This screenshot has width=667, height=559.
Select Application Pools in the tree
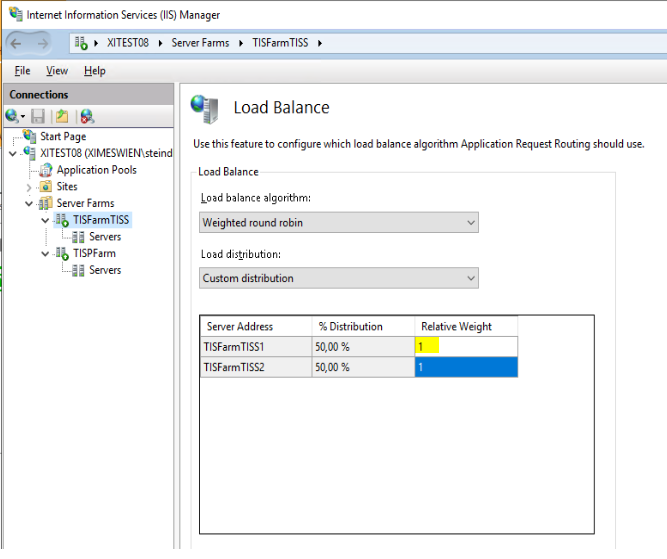pos(97,170)
